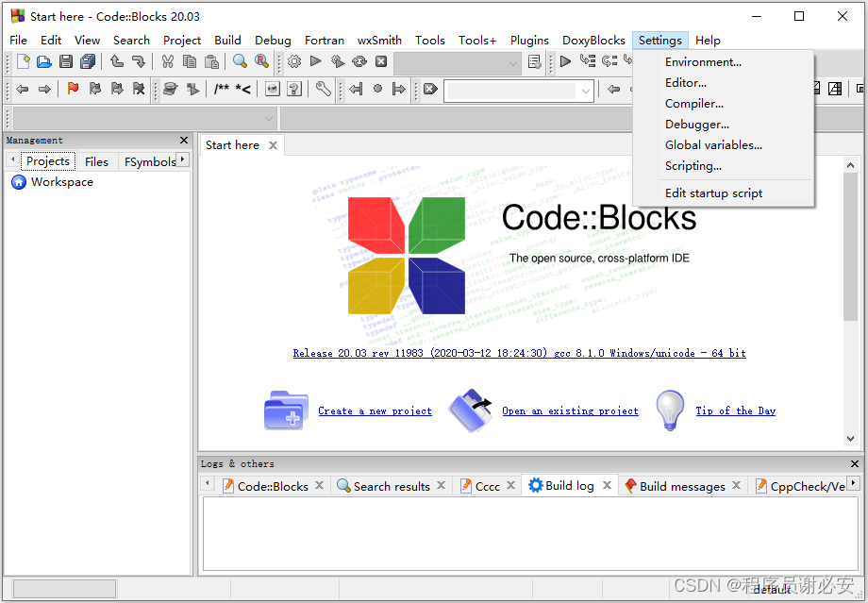Select Environment... from Settings menu
Viewport: 868px width, 603px height.
pyautogui.click(x=703, y=62)
